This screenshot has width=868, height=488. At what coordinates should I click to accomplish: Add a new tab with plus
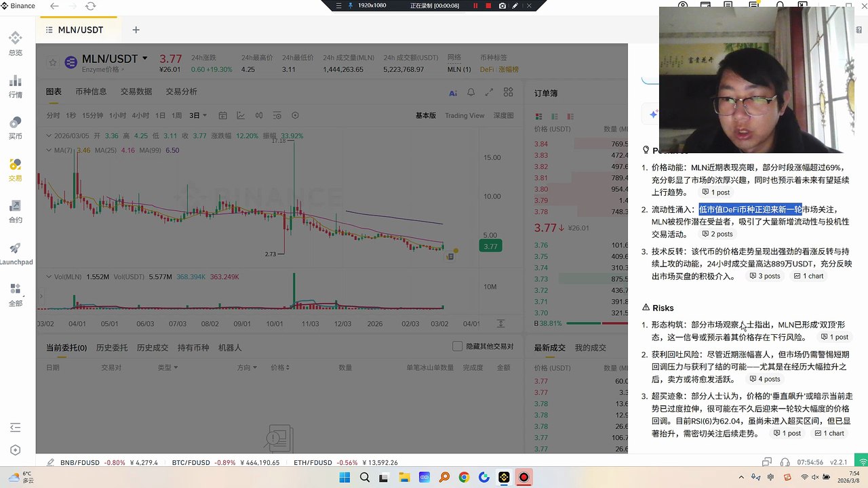point(136,30)
